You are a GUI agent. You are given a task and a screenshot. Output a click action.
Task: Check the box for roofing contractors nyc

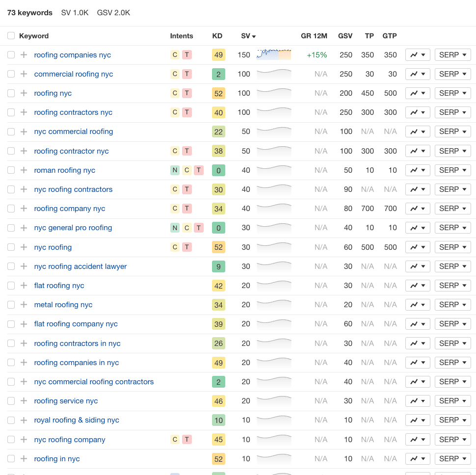11,112
